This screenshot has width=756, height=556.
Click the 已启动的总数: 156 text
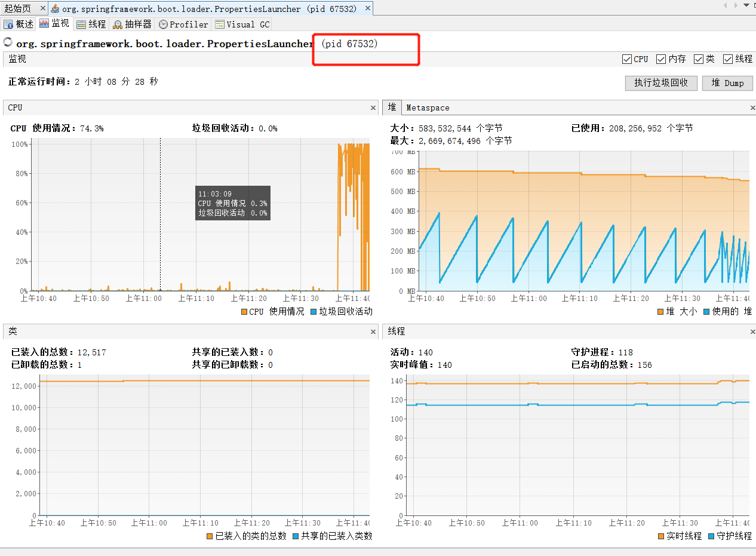coord(612,365)
